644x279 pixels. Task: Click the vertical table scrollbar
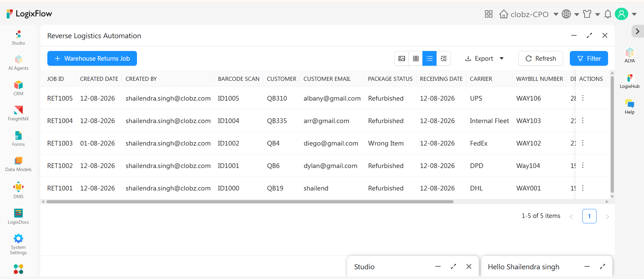(612, 134)
